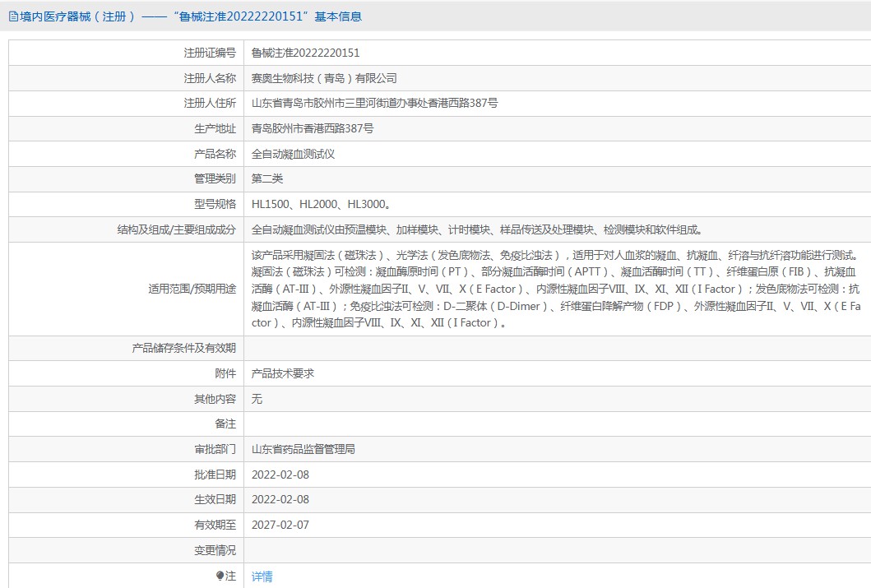Click the document icon in page header

[13, 16]
